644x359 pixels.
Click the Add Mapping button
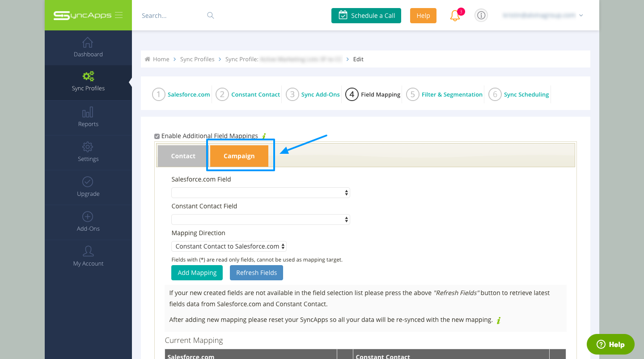(197, 273)
